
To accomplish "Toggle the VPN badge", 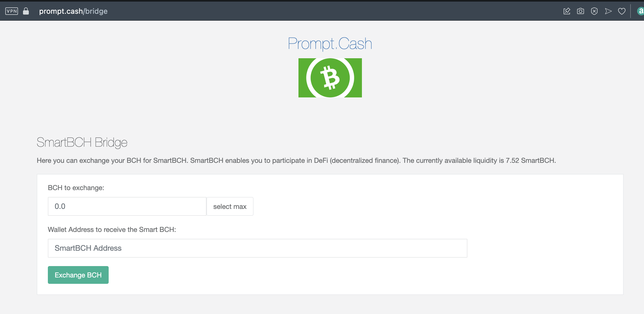I will (x=12, y=11).
